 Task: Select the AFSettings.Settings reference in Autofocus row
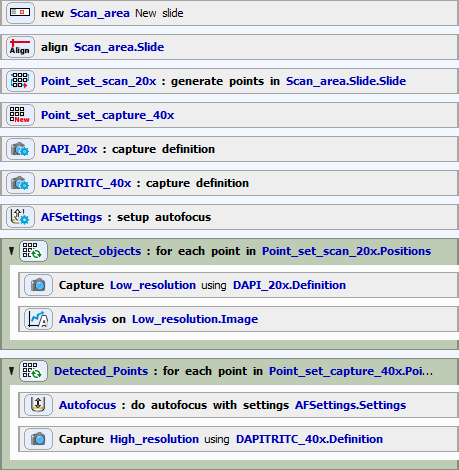tap(350, 405)
